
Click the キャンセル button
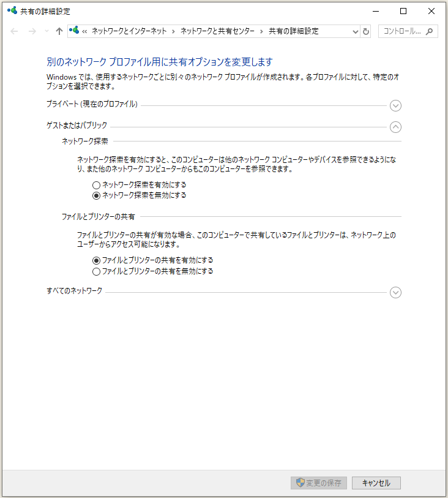(x=376, y=483)
